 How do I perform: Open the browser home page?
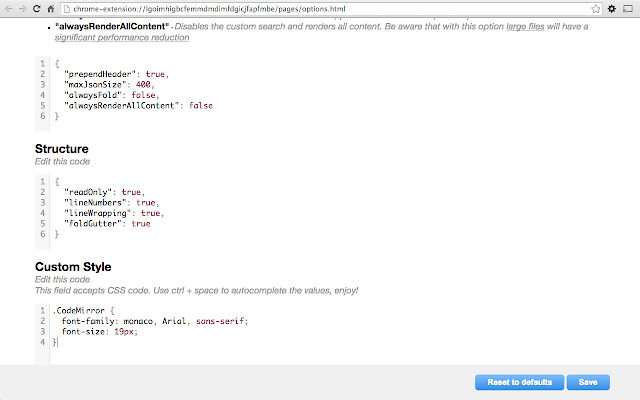click(51, 9)
